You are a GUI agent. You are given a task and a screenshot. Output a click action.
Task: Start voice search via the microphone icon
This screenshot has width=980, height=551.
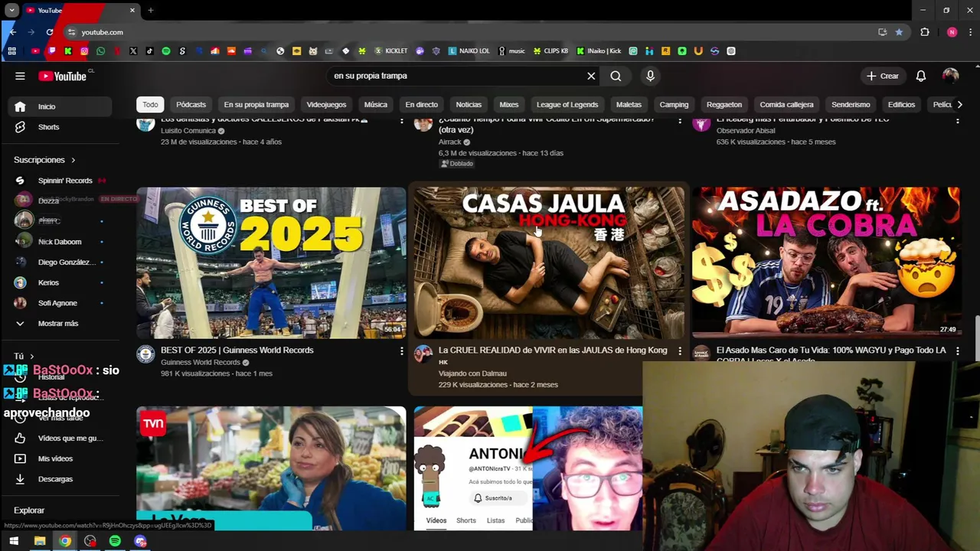(650, 76)
